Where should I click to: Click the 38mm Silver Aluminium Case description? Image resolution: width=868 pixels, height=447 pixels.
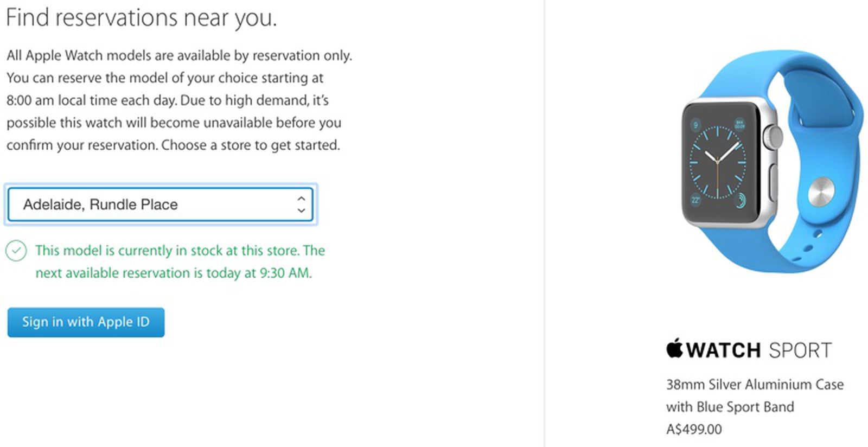coord(755,385)
